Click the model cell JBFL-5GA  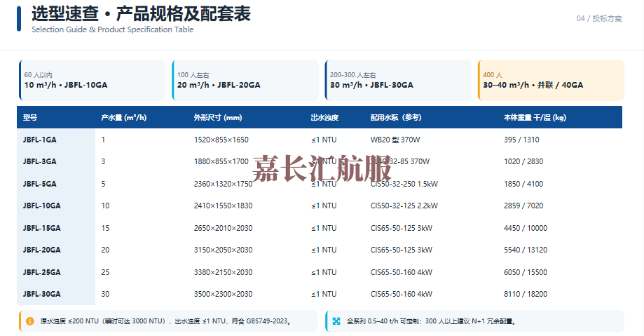click(39, 184)
